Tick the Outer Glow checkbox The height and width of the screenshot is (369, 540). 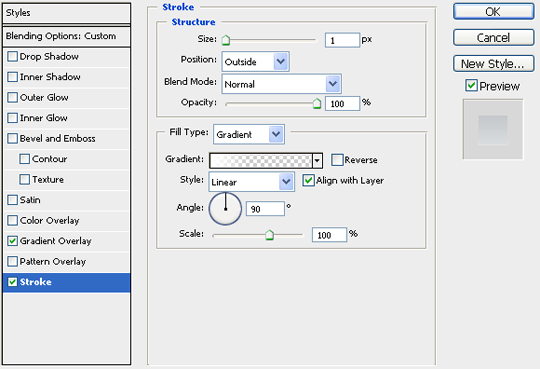12,98
